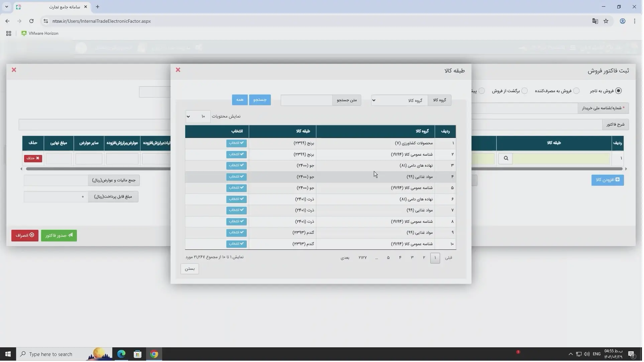
Task: Open the VMware Horizon bookmark
Action: [x=40, y=33]
